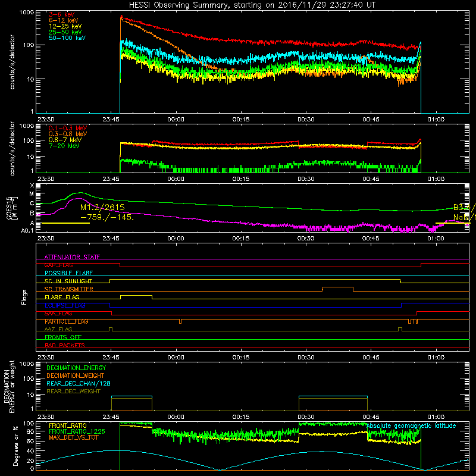476x476 pixels.
Task: Click the DECIMATION_ENERGY legend entry
Action: tap(76, 368)
